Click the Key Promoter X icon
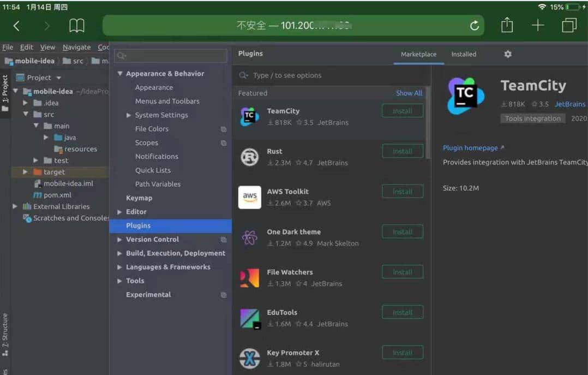 click(249, 358)
